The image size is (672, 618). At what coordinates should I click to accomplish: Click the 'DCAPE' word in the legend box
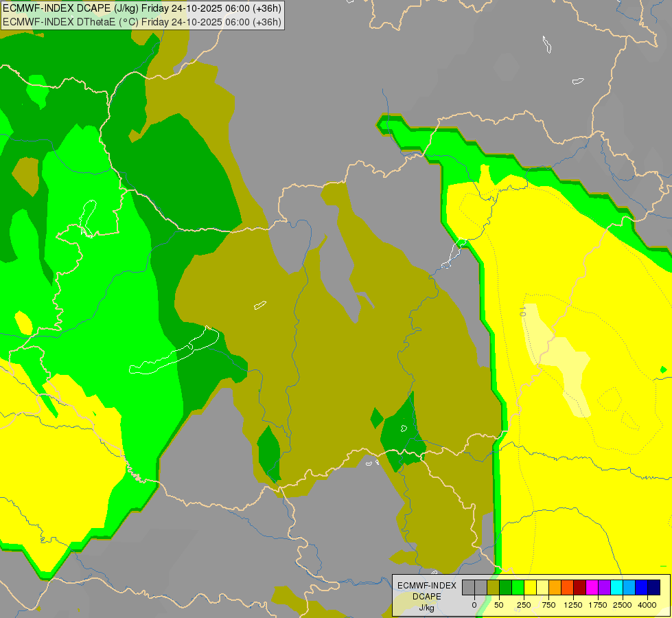[x=427, y=597]
